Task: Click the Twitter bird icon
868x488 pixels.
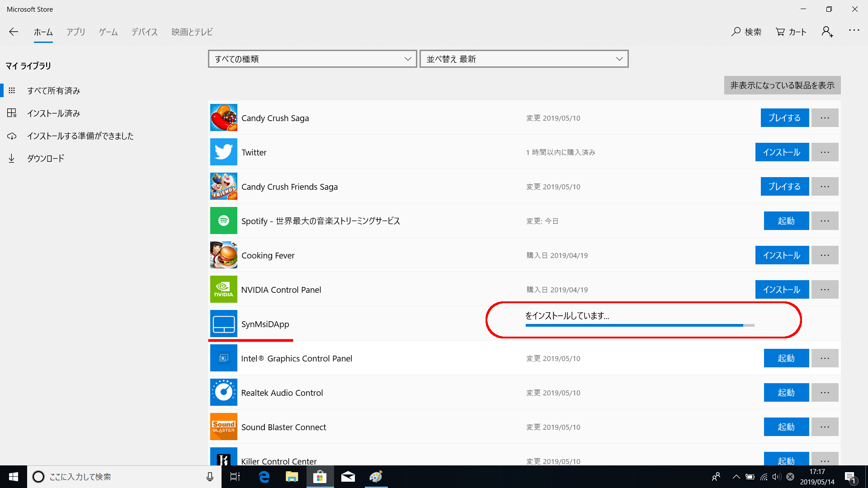Action: tap(223, 152)
